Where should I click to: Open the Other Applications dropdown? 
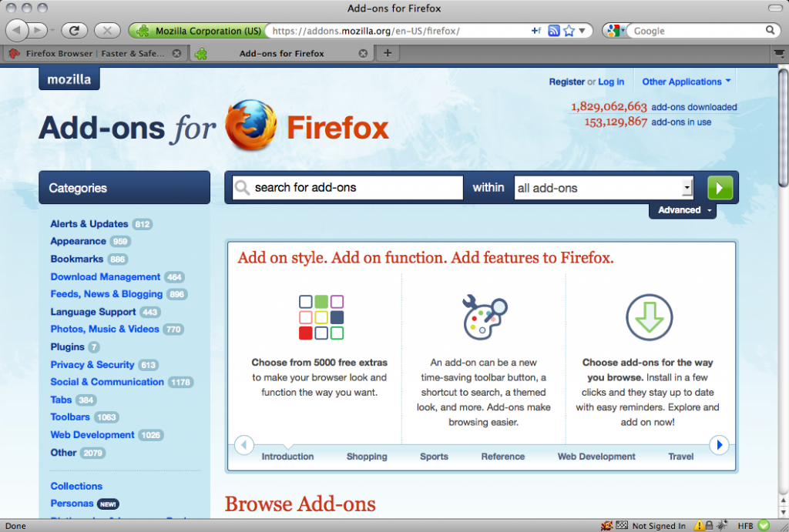tap(687, 82)
